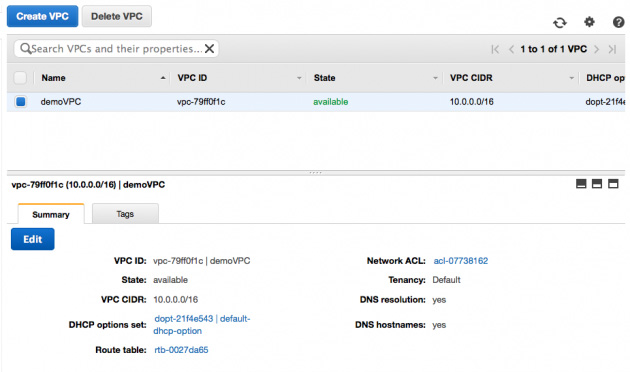
Task: Open VPC CIDR column dropdown arrow
Action: click(x=571, y=78)
